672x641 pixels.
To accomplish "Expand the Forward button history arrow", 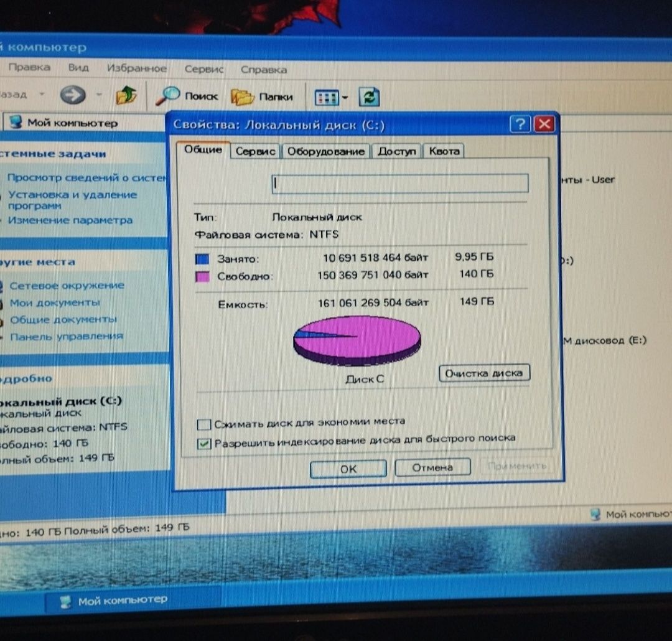I will [99, 95].
